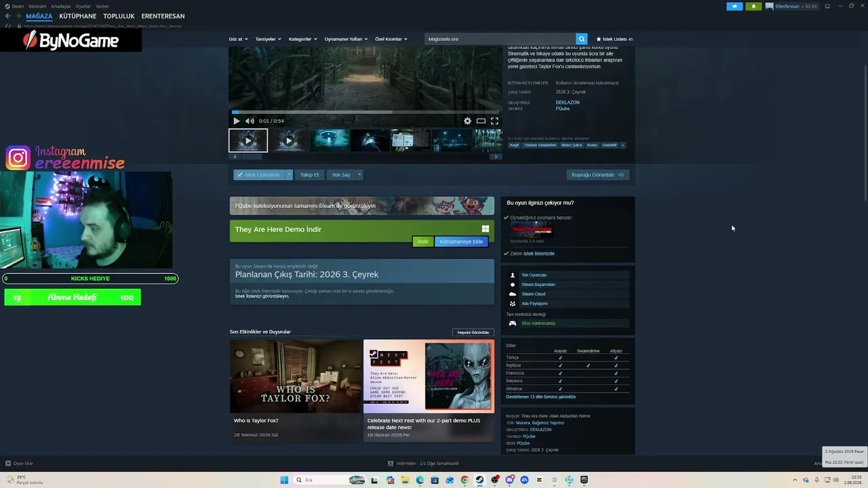
Task: Click Kütüphaneye Ekle button
Action: click(461, 242)
